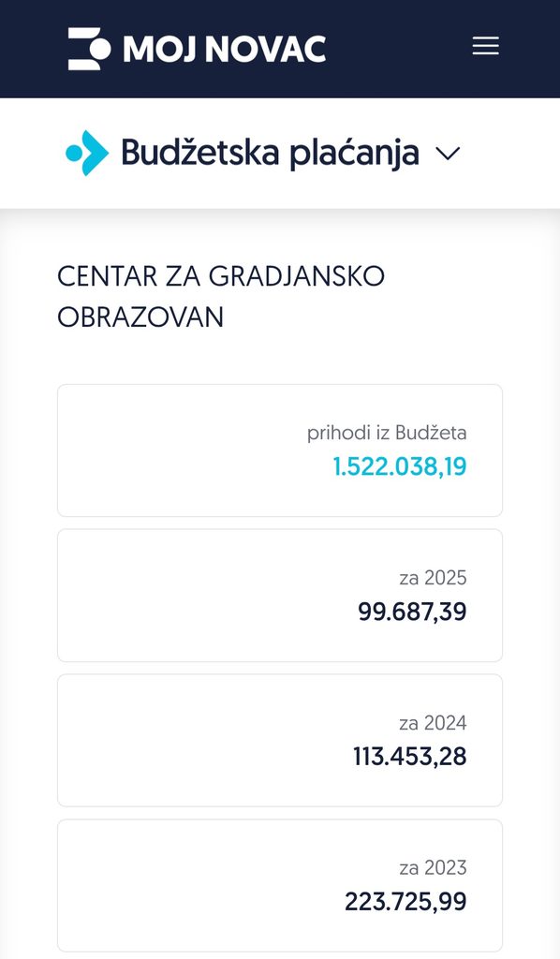Viewport: 560px width, 959px height.
Task: Click the za 2023 label
Action: tap(433, 868)
